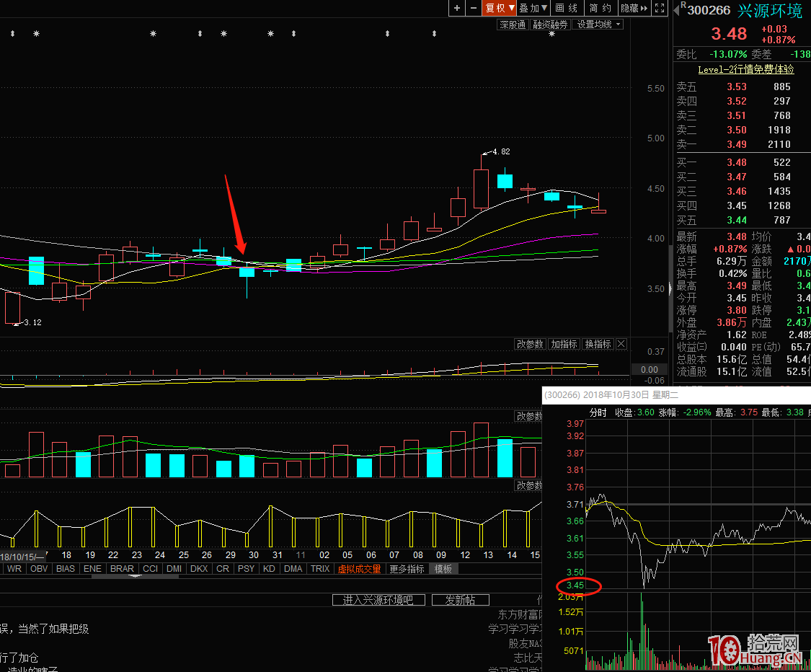Toggle the 融资融券 margin trading marker
This screenshot has height=672, width=811.
coord(551,25)
